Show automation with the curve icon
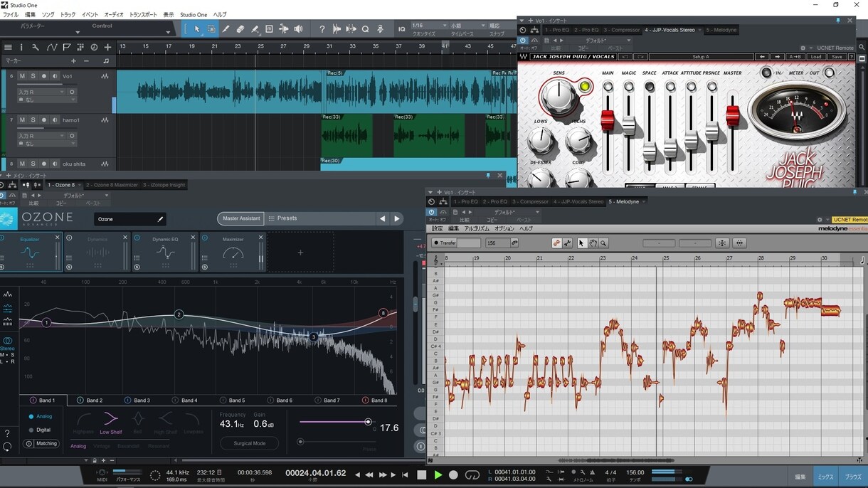868x488 pixels. pos(51,47)
